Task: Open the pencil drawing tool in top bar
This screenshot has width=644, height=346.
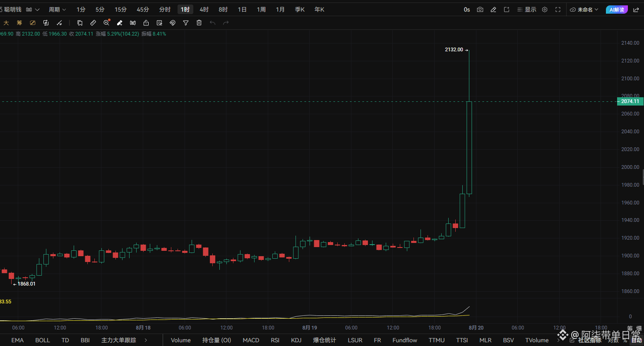Action: 493,10
